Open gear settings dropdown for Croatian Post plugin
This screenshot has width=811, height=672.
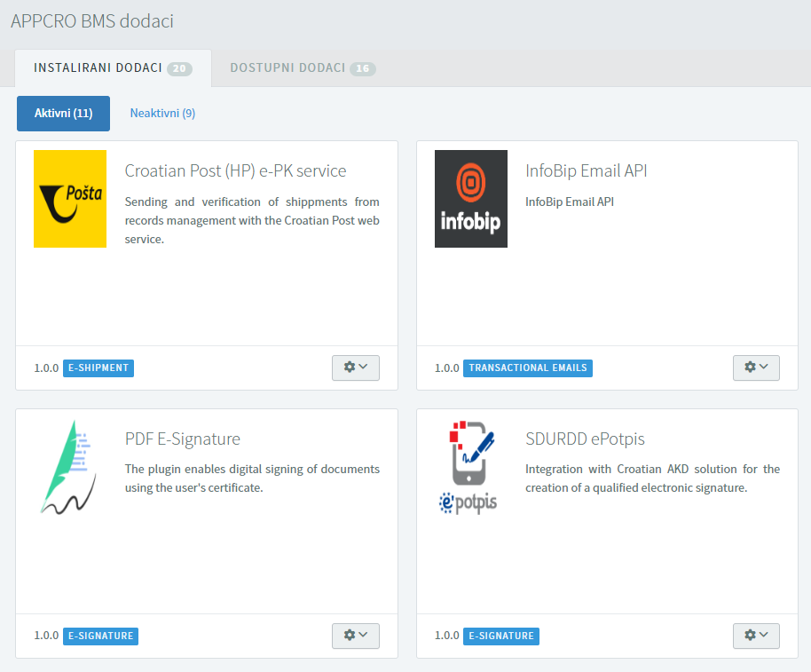(x=355, y=368)
